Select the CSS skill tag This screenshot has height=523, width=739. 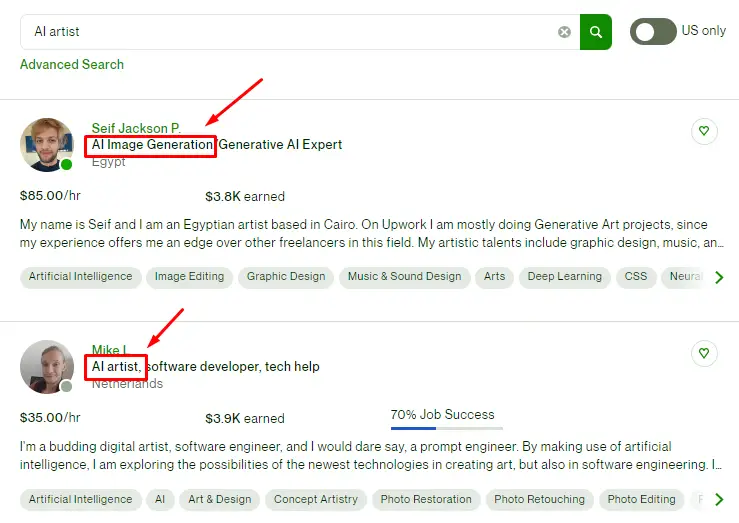[x=636, y=277]
